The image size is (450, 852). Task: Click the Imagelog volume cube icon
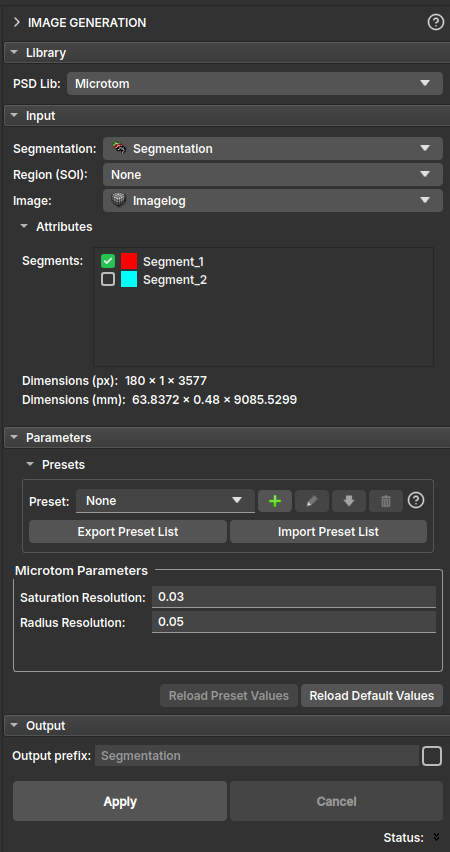[119, 200]
